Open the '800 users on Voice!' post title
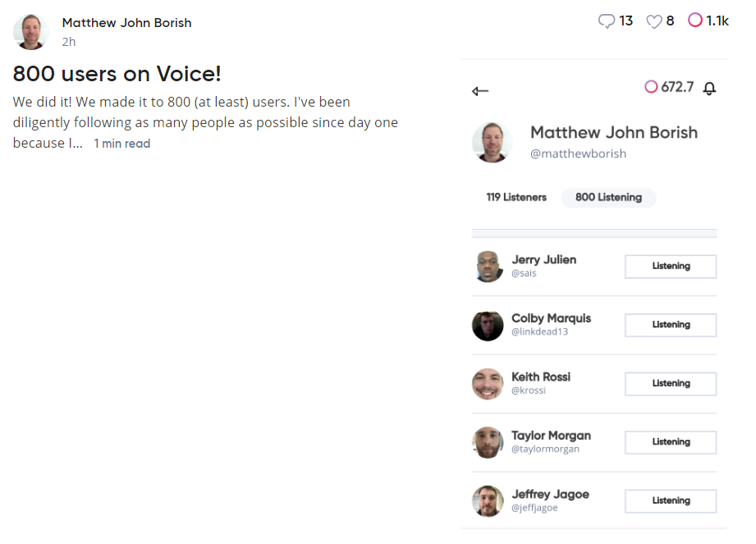This screenshot has height=544, width=756. tap(117, 74)
